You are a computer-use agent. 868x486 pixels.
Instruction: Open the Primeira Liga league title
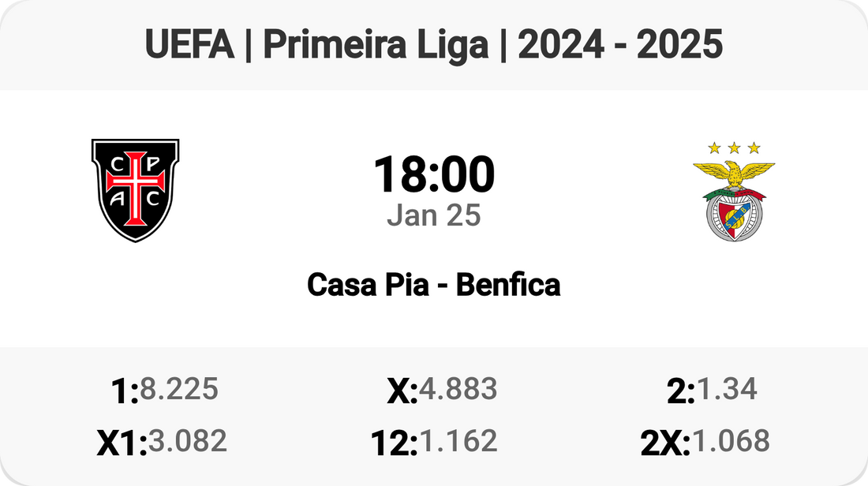point(376,46)
